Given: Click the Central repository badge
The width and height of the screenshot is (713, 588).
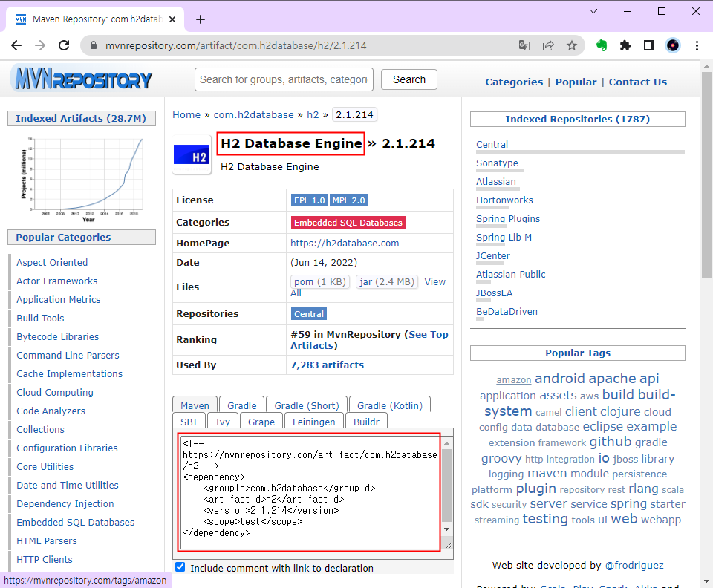Looking at the screenshot, I should [309, 314].
